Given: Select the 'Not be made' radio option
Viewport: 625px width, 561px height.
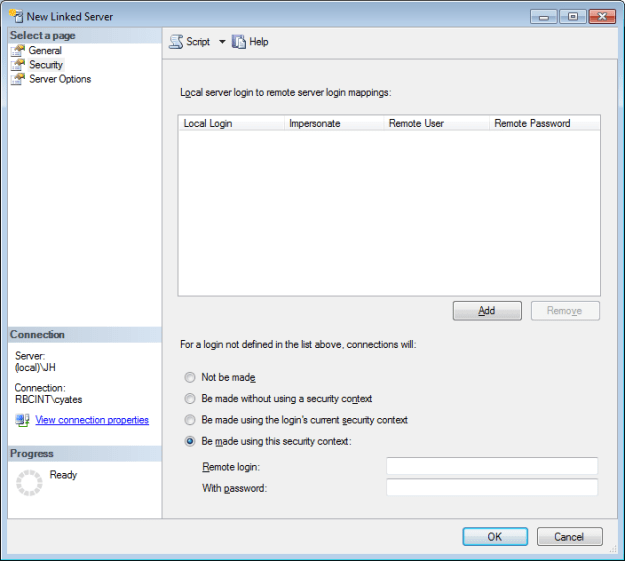Looking at the screenshot, I should click(190, 378).
